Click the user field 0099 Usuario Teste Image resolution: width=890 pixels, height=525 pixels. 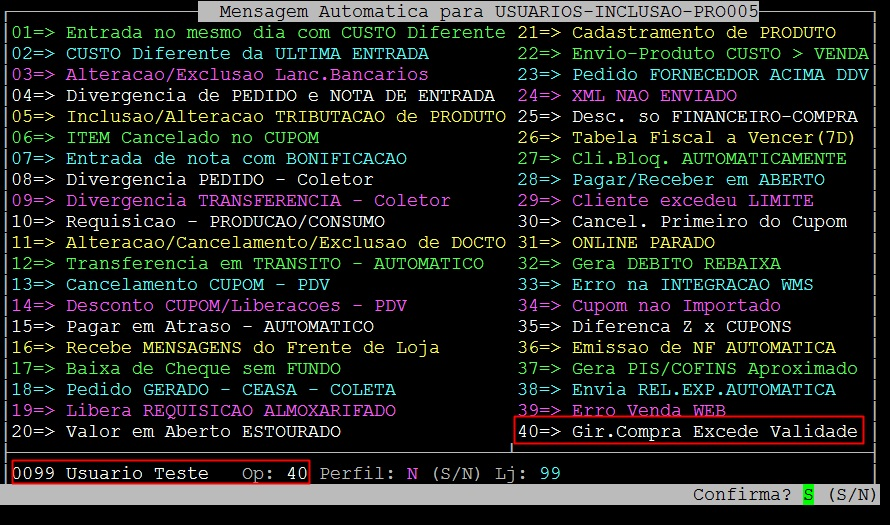click(110, 473)
